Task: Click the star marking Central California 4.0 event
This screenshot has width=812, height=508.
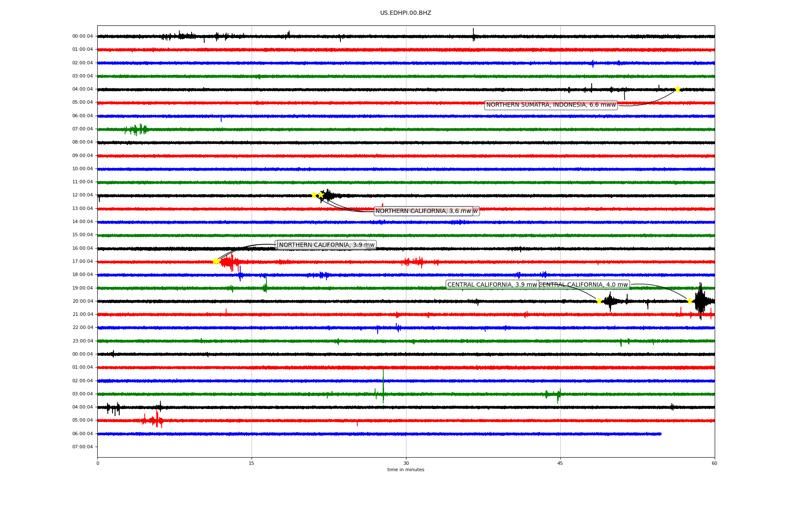Action: (690, 301)
